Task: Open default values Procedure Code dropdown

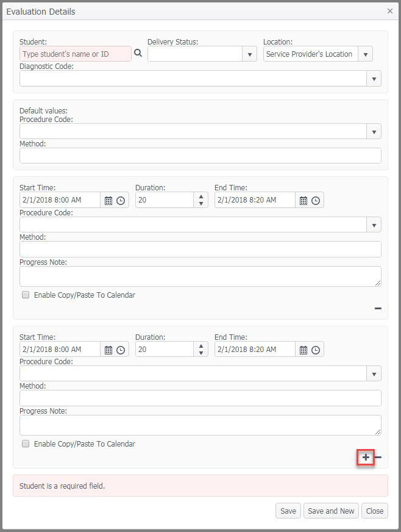Action: [x=374, y=131]
